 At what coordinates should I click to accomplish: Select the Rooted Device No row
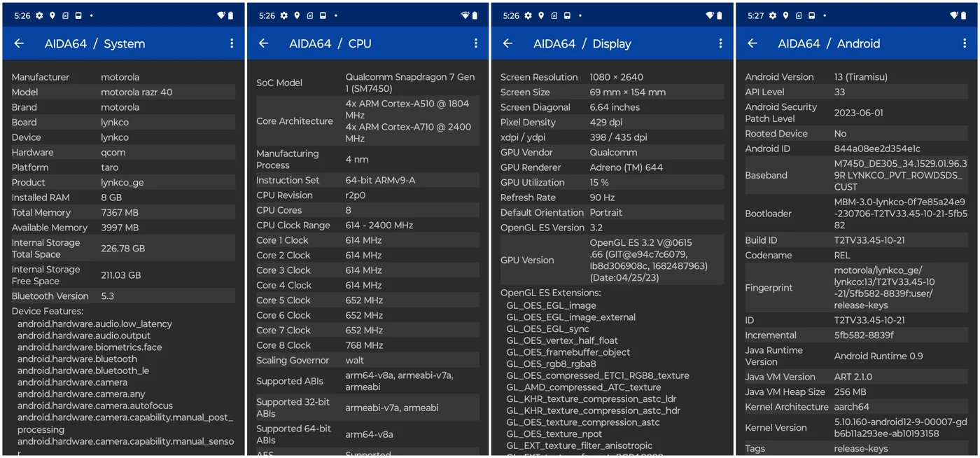click(855, 134)
